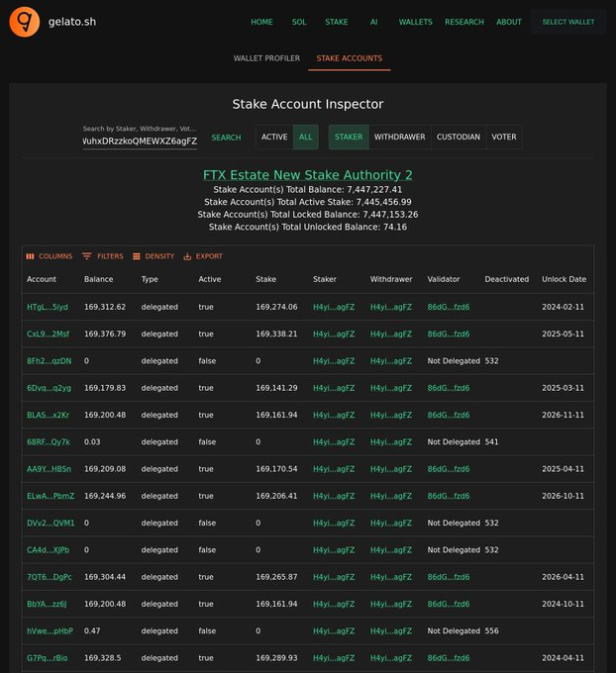
Task: Switch to the WALLET PROFILER tab
Action: pyautogui.click(x=266, y=58)
